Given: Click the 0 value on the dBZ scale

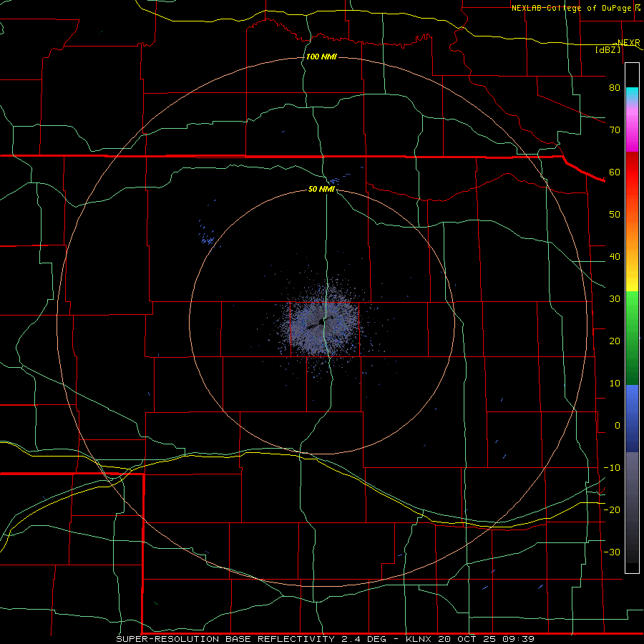Looking at the screenshot, I should click(x=618, y=426).
